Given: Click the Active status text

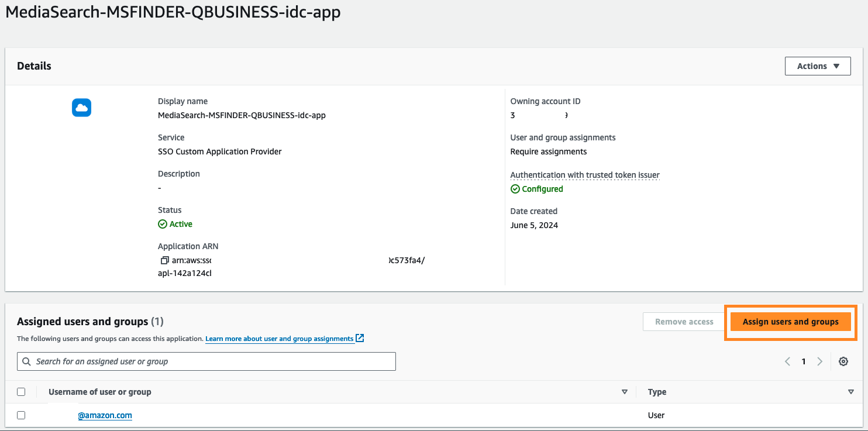Looking at the screenshot, I should (x=181, y=224).
